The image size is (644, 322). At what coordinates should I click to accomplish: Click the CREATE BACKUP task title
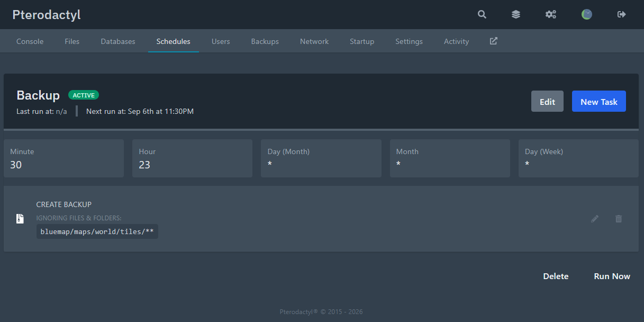(x=64, y=204)
